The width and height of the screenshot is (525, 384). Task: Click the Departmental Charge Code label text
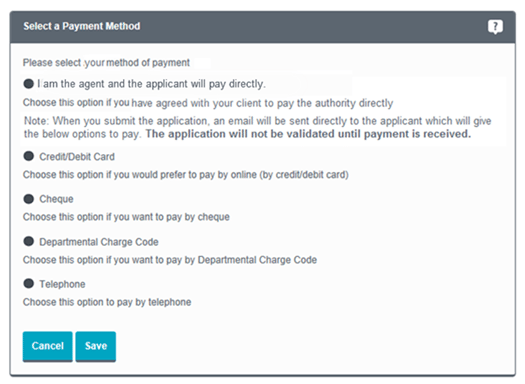[99, 242]
